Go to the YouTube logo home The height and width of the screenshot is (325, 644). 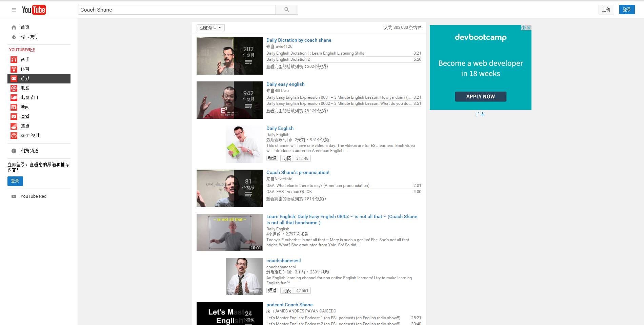34,10
